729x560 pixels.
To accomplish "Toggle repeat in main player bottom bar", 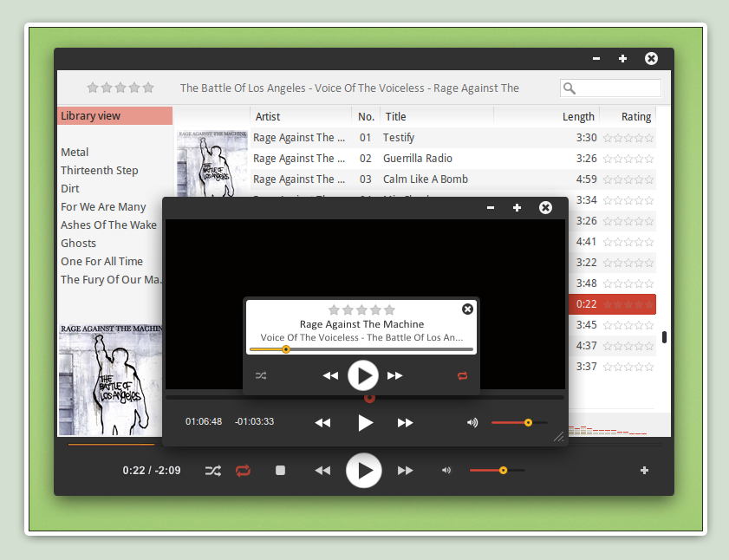I will 244,471.
